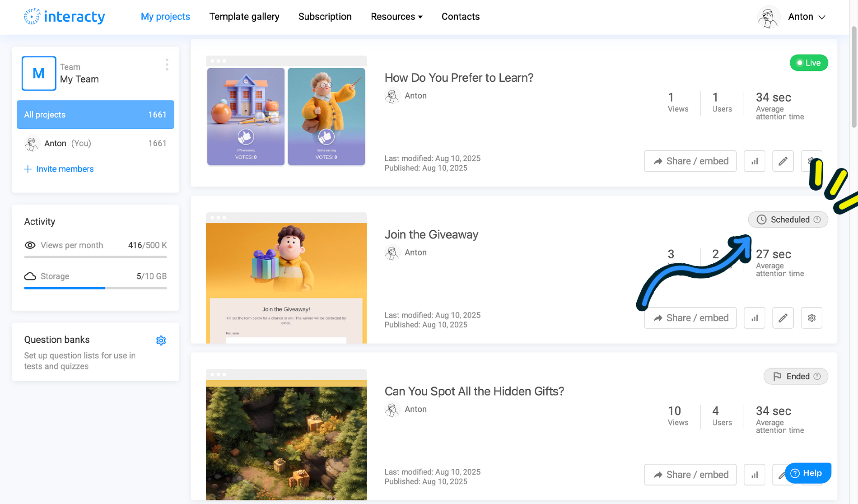The width and height of the screenshot is (858, 504).
Task: Edit the Join the Giveaway project
Action: click(783, 318)
